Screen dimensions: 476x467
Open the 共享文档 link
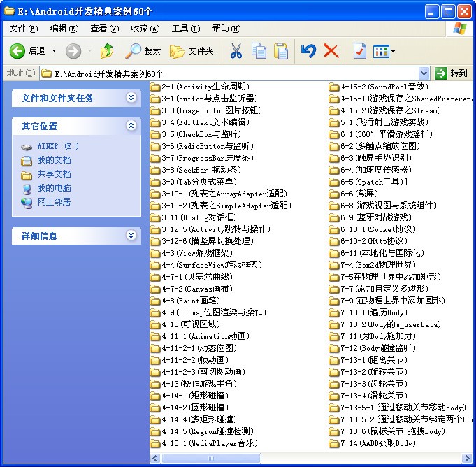pyautogui.click(x=54, y=174)
